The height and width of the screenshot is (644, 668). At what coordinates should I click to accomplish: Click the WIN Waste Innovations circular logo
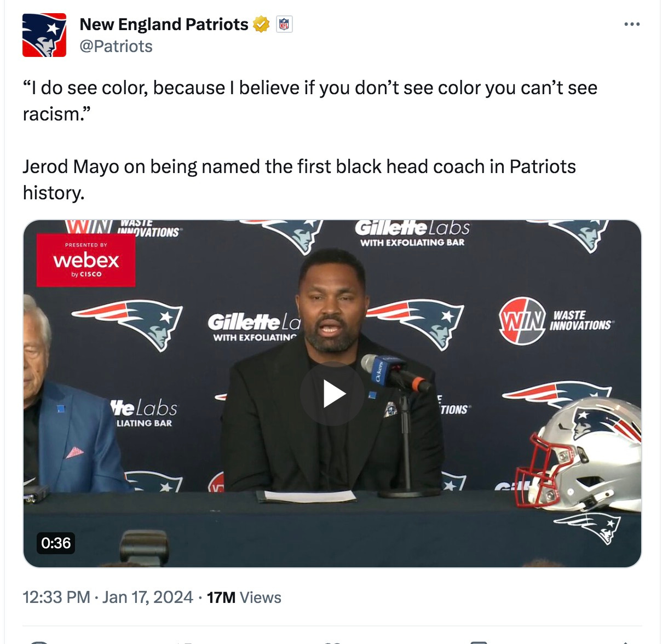522,320
